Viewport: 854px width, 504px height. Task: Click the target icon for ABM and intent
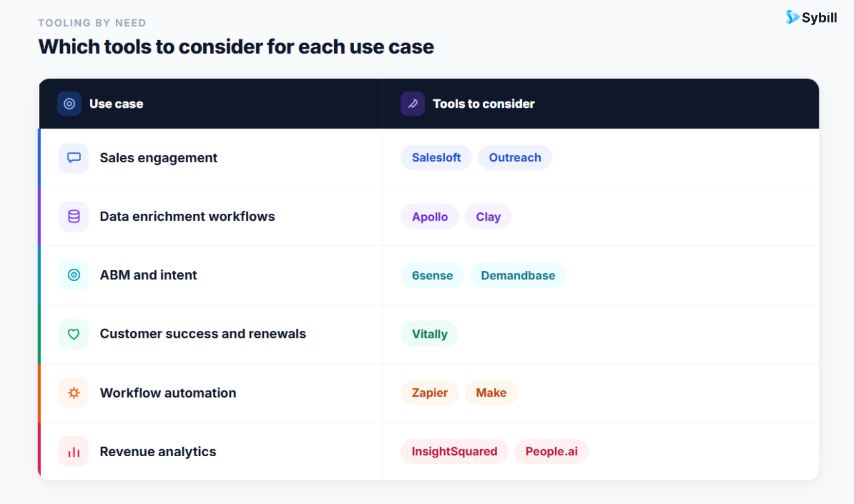point(74,275)
